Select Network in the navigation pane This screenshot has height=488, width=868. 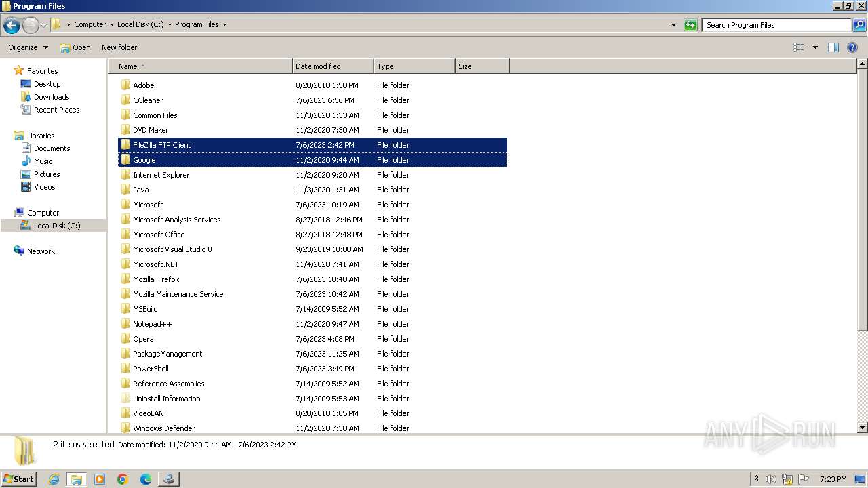click(x=41, y=251)
